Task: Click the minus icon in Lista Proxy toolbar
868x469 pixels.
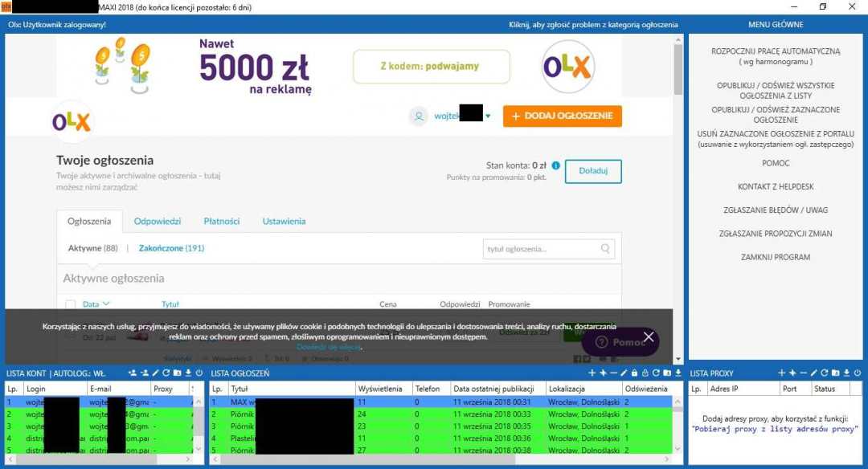Action: (x=803, y=373)
